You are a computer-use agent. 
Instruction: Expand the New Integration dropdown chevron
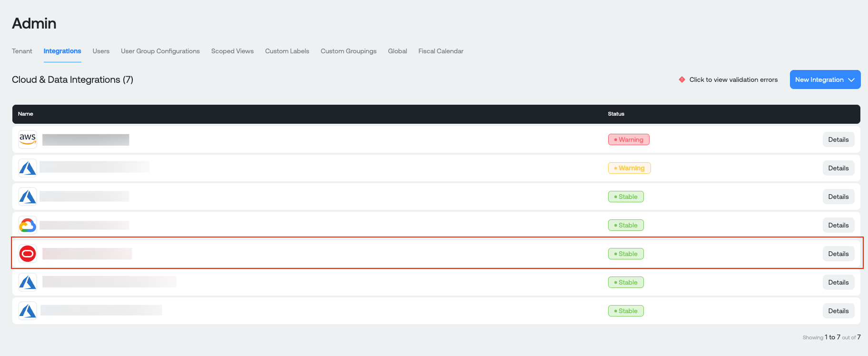(x=852, y=79)
